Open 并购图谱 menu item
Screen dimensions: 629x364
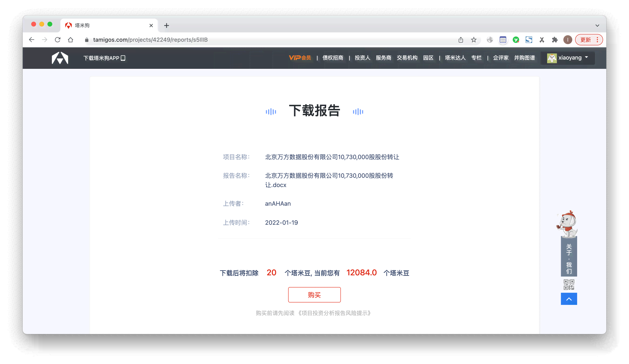click(x=524, y=58)
